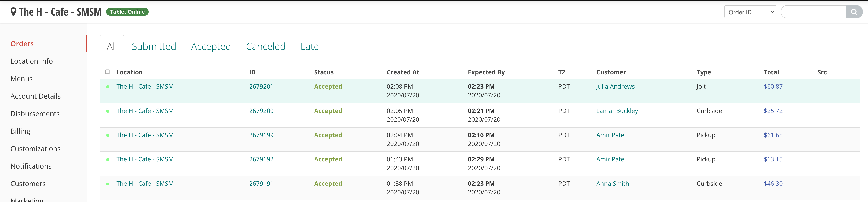Click the location pin icon in header
868x202 pixels.
coord(13,12)
